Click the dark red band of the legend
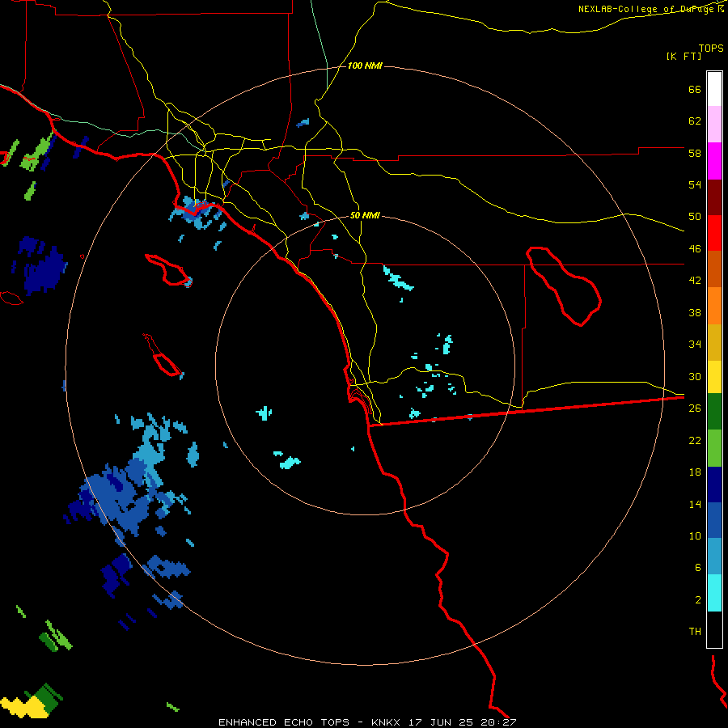 click(x=714, y=197)
